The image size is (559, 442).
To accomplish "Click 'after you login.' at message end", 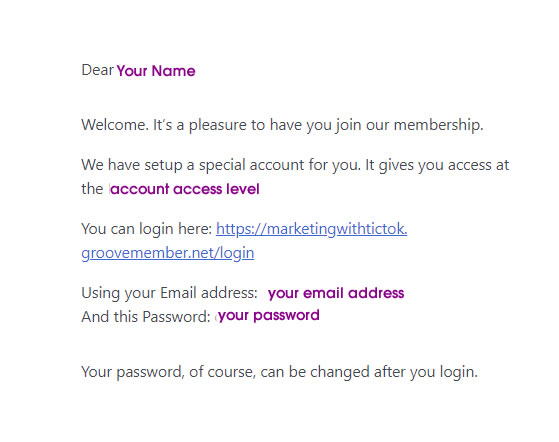I will pyautogui.click(x=426, y=372).
